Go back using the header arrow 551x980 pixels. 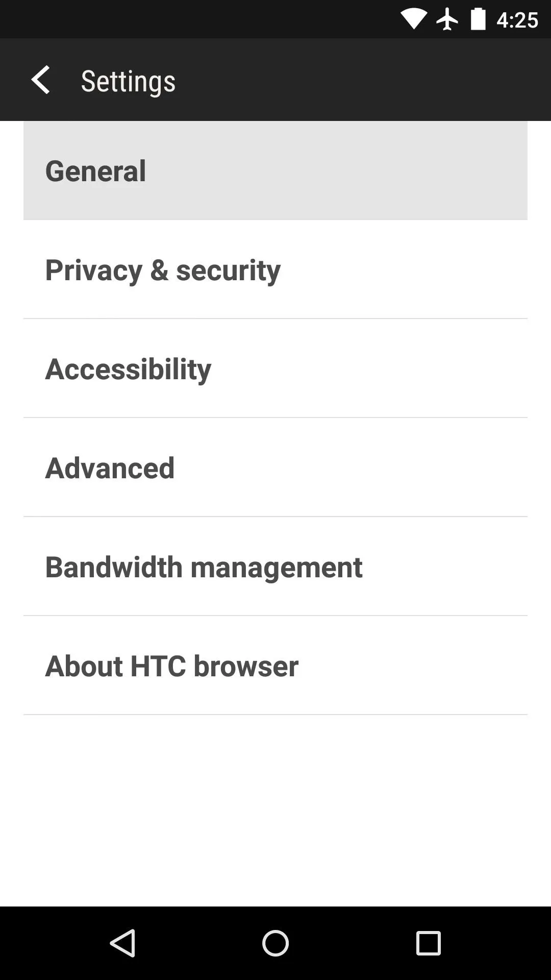(x=40, y=80)
